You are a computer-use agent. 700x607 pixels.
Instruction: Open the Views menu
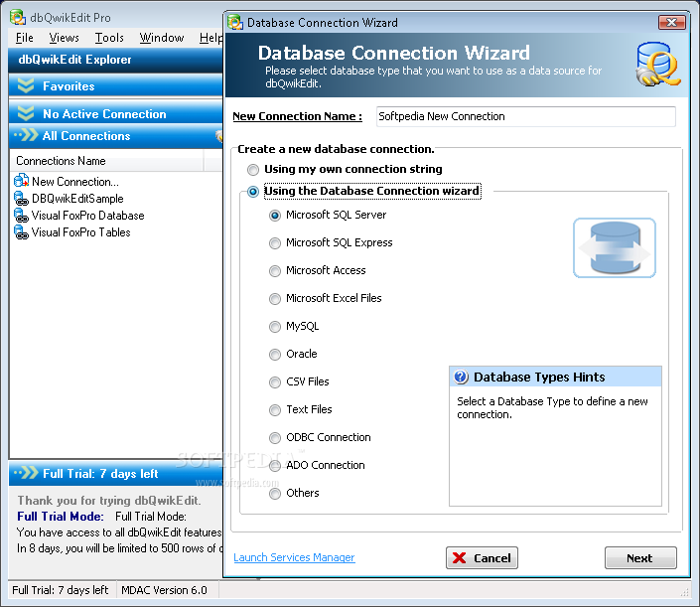point(64,38)
